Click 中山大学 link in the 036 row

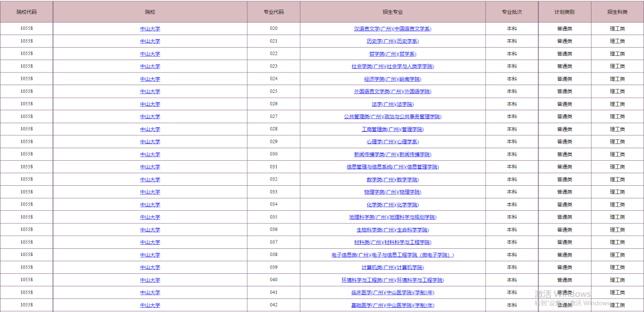[x=150, y=230]
